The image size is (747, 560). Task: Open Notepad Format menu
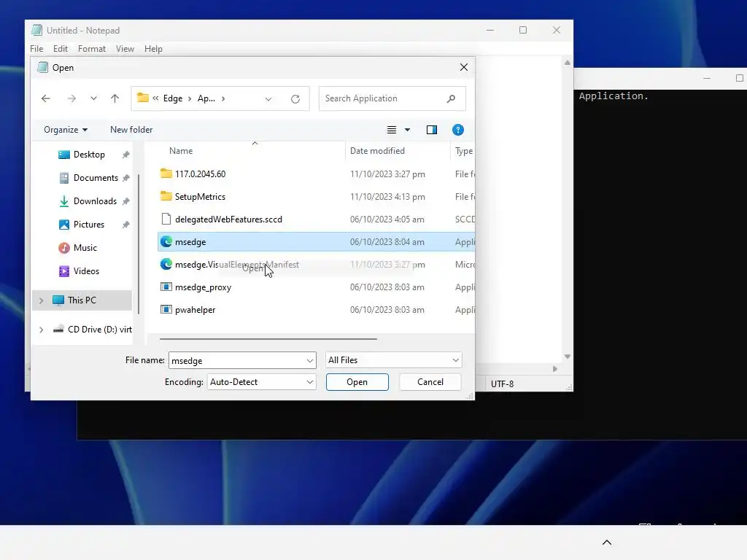92,49
